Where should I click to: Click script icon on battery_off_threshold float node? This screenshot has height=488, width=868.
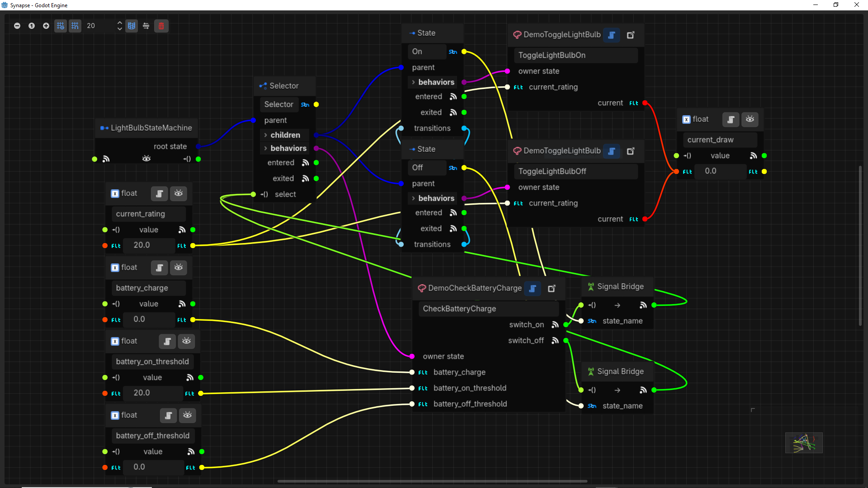click(x=168, y=415)
